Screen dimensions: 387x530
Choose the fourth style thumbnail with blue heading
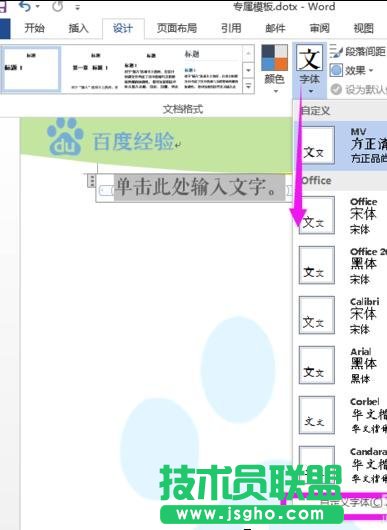point(211,69)
